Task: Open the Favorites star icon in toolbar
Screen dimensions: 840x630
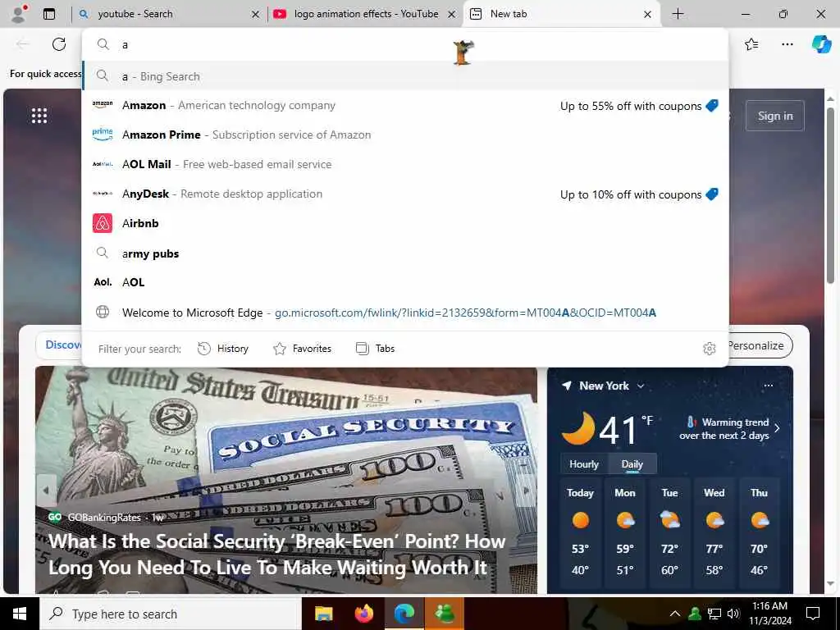Action: coord(751,44)
